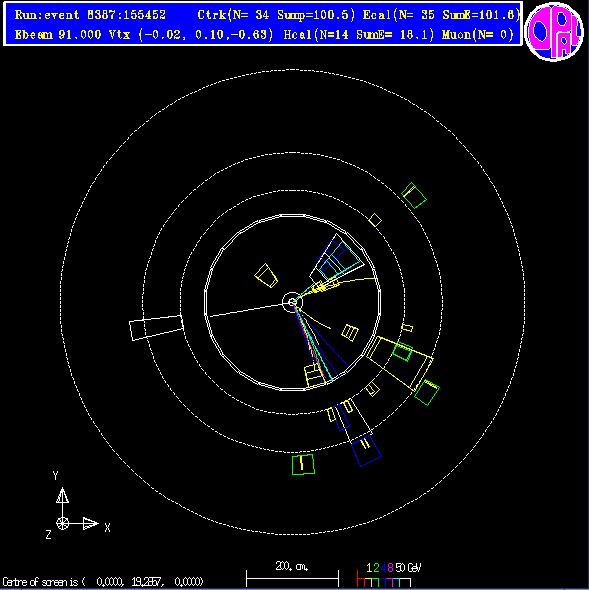Click the OPAL logo in the corner
The width and height of the screenshot is (589, 590).
(554, 31)
